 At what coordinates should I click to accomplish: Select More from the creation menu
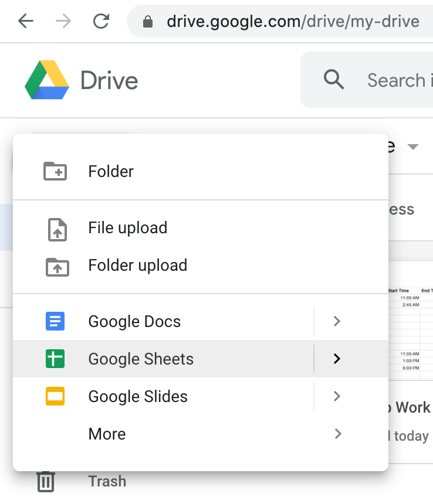(107, 434)
